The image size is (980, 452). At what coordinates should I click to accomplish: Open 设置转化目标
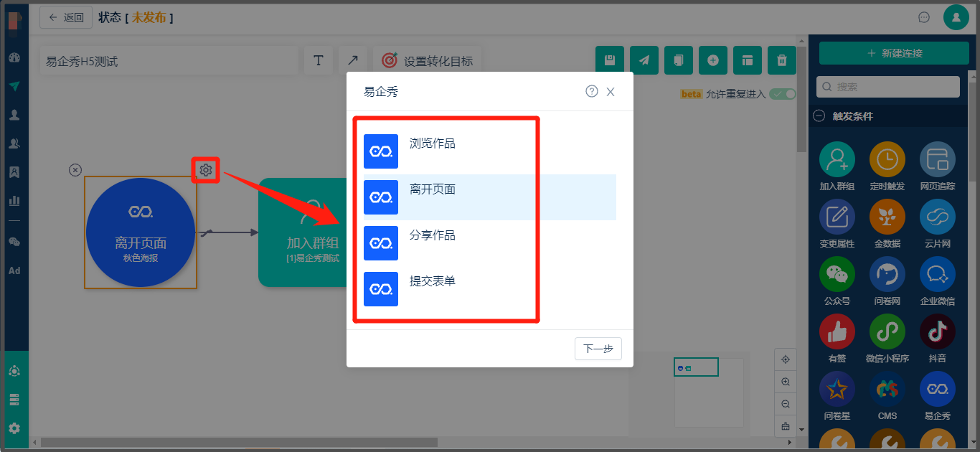(x=428, y=61)
